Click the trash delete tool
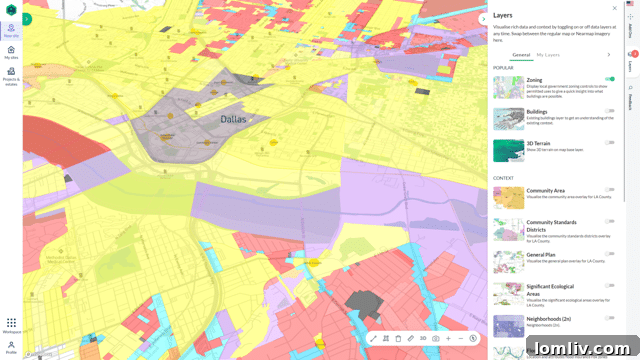 point(398,338)
